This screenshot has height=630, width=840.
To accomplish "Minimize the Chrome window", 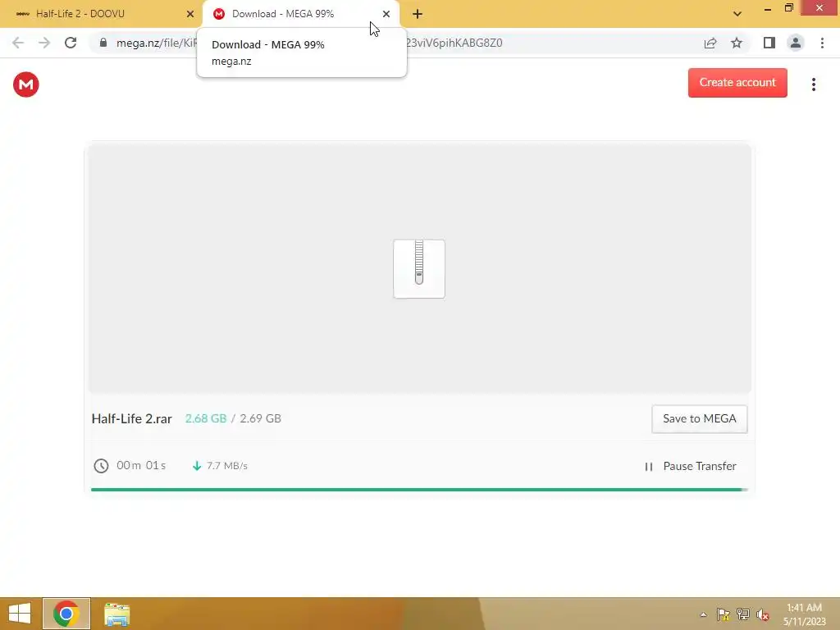I will (767, 8).
